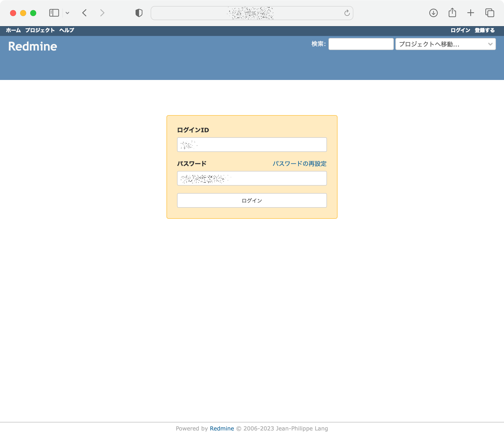Click the Redmine footer link
The width and height of the screenshot is (504, 434).
tap(222, 428)
